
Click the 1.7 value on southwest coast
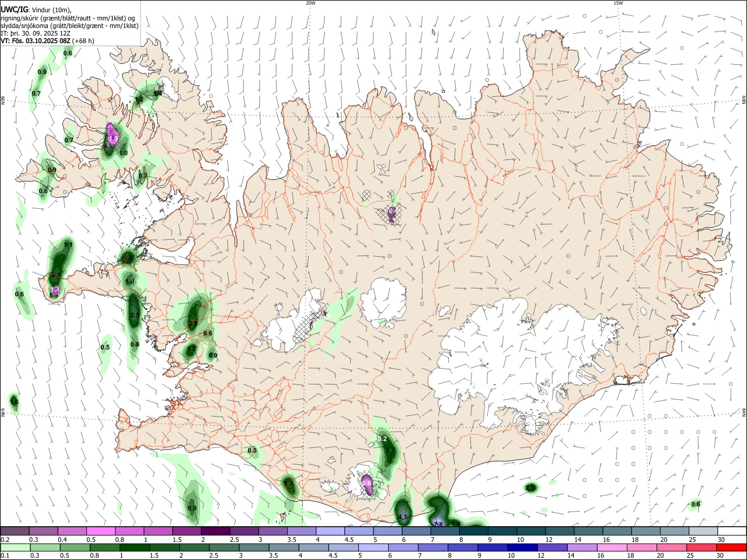[x=288, y=484]
